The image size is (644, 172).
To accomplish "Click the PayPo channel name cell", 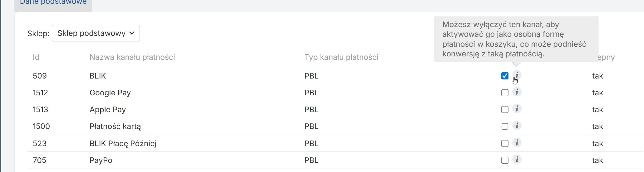I will point(101,160).
